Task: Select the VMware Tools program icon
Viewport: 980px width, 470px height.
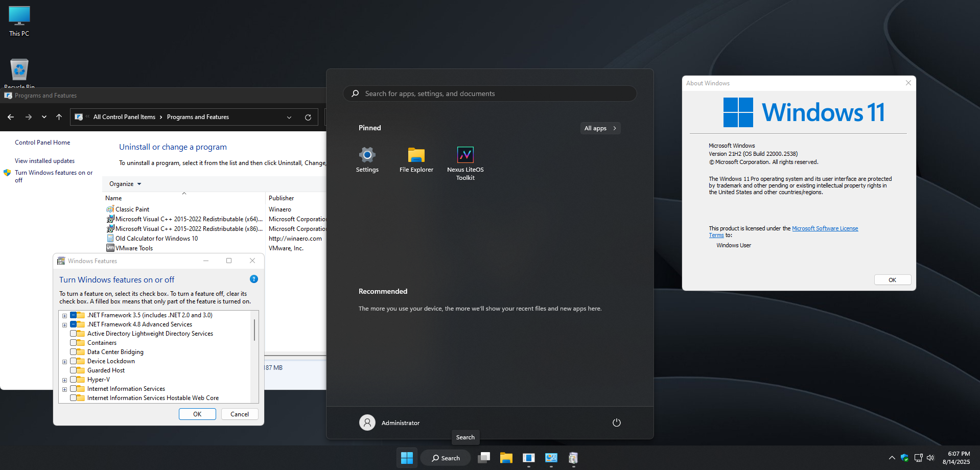Action: 110,248
